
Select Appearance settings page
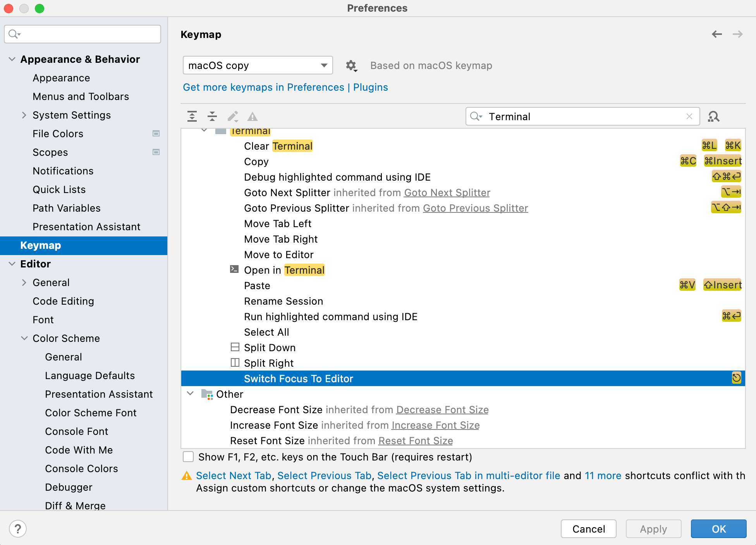pyautogui.click(x=61, y=78)
